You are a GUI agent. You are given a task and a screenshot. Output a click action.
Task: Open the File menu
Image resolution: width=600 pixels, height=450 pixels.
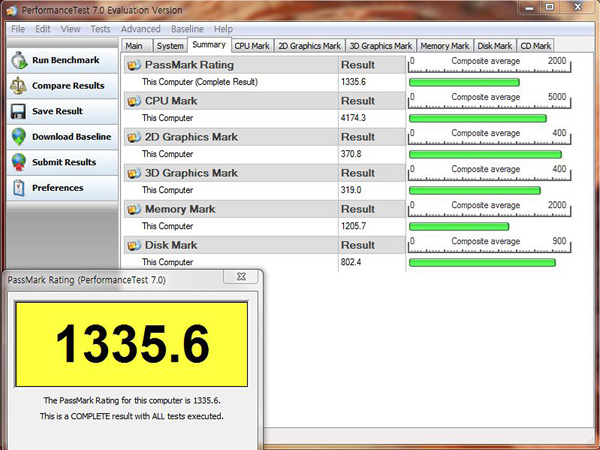[x=18, y=29]
